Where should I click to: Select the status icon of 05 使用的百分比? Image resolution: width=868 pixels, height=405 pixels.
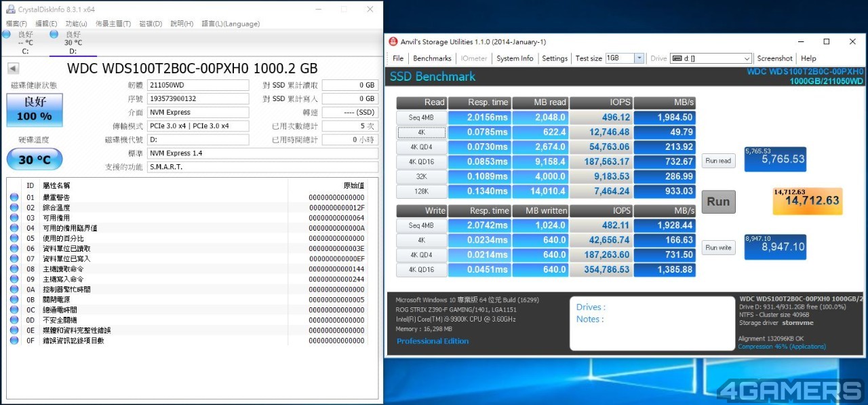(14, 238)
